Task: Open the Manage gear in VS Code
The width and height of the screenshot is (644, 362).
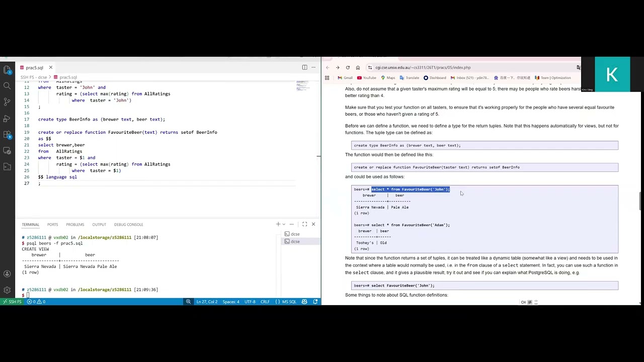Action: pyautogui.click(x=7, y=290)
